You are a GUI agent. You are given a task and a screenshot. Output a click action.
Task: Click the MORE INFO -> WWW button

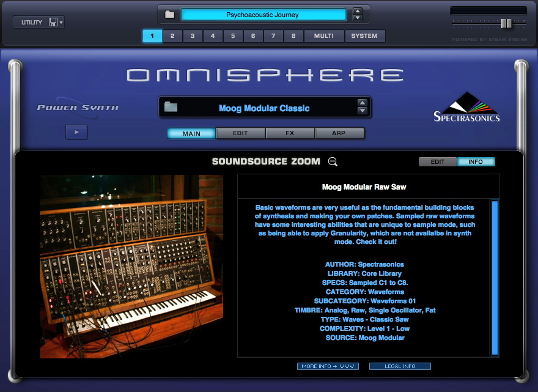click(328, 366)
